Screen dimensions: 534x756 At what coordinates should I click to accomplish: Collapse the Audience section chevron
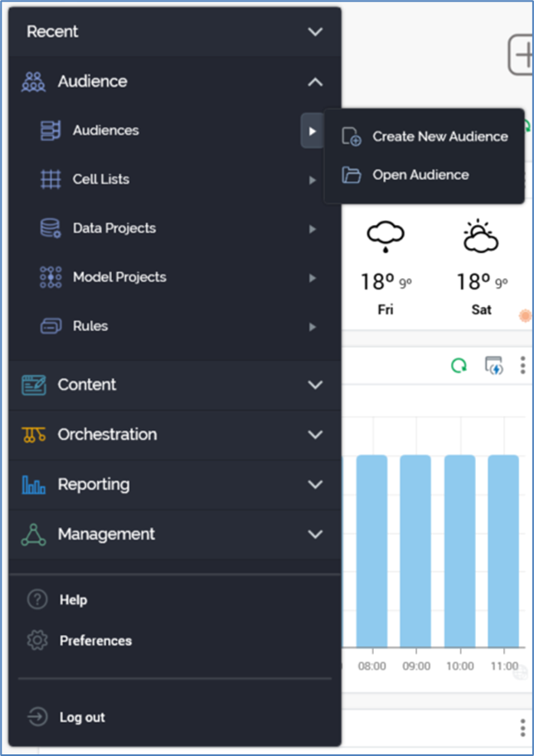pyautogui.click(x=315, y=81)
